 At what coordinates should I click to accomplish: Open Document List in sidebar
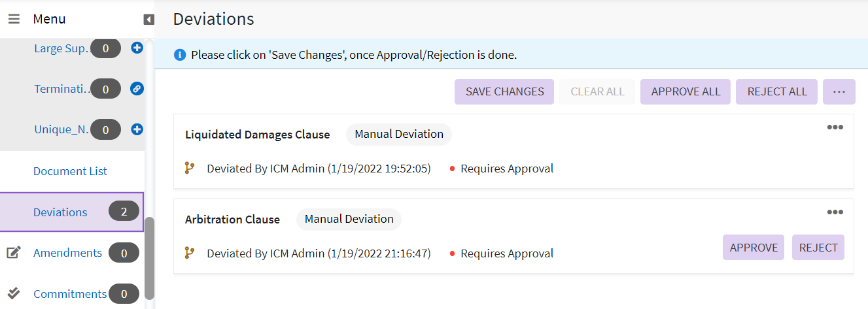tap(70, 171)
